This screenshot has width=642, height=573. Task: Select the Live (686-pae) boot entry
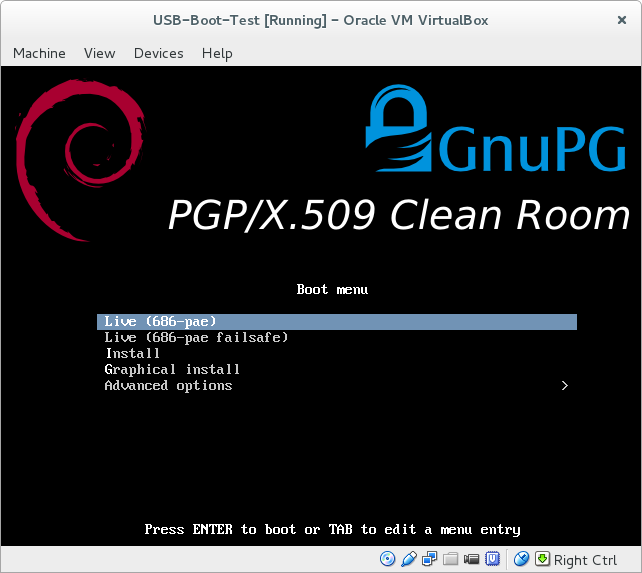point(337,322)
